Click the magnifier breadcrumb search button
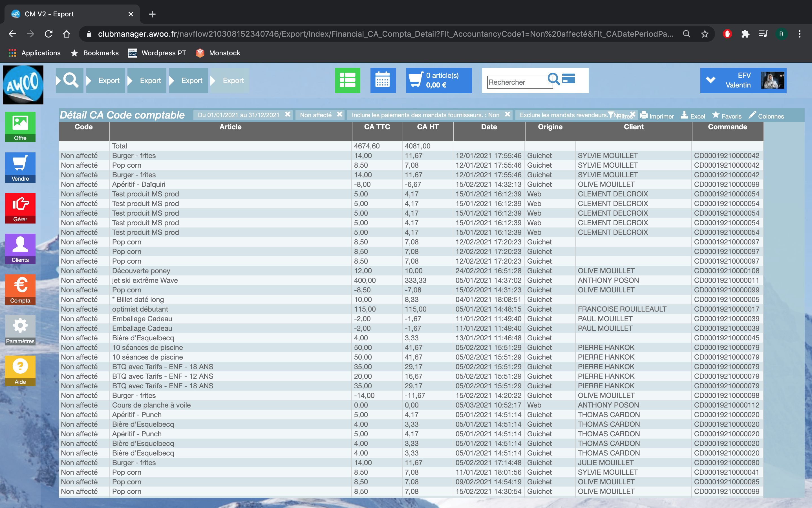 tap(69, 80)
